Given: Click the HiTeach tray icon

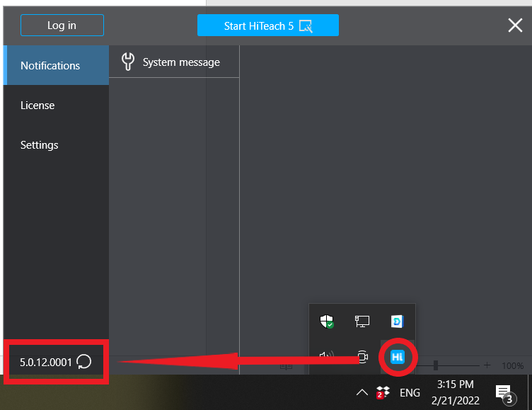Looking at the screenshot, I should click(398, 357).
